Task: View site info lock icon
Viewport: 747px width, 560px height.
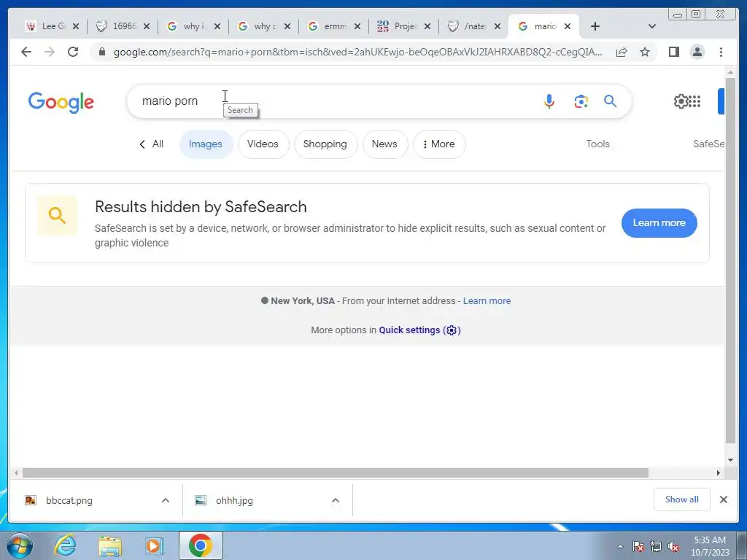Action: [102, 52]
